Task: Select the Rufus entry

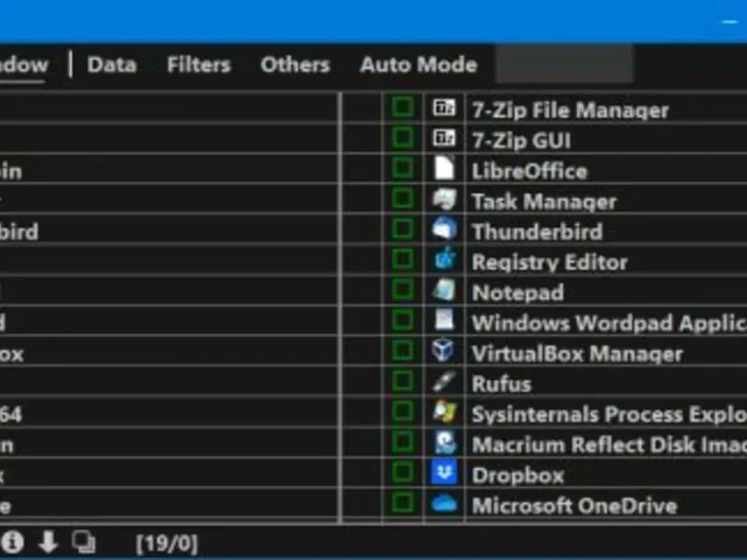Action: (501, 384)
